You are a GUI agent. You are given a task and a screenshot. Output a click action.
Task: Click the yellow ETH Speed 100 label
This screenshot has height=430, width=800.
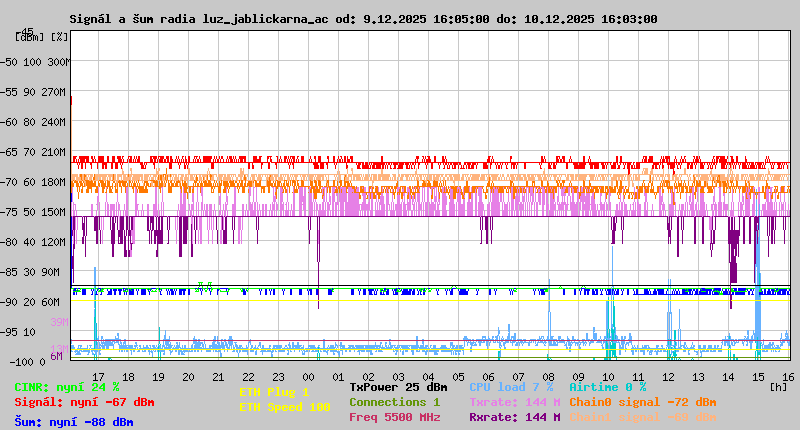click(284, 407)
